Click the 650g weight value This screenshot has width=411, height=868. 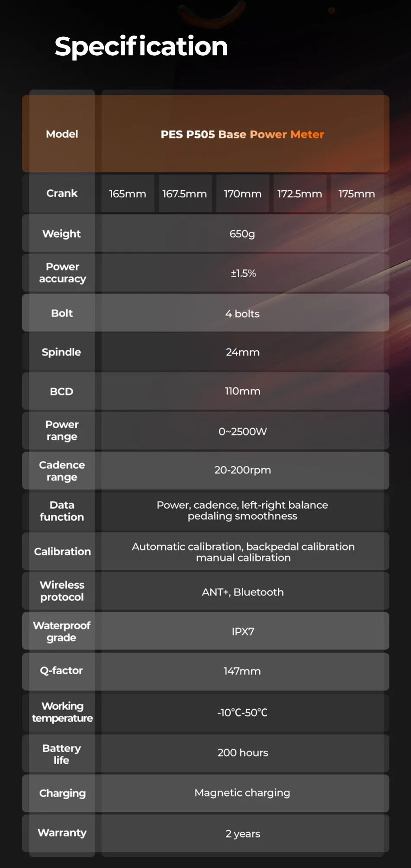242,234
